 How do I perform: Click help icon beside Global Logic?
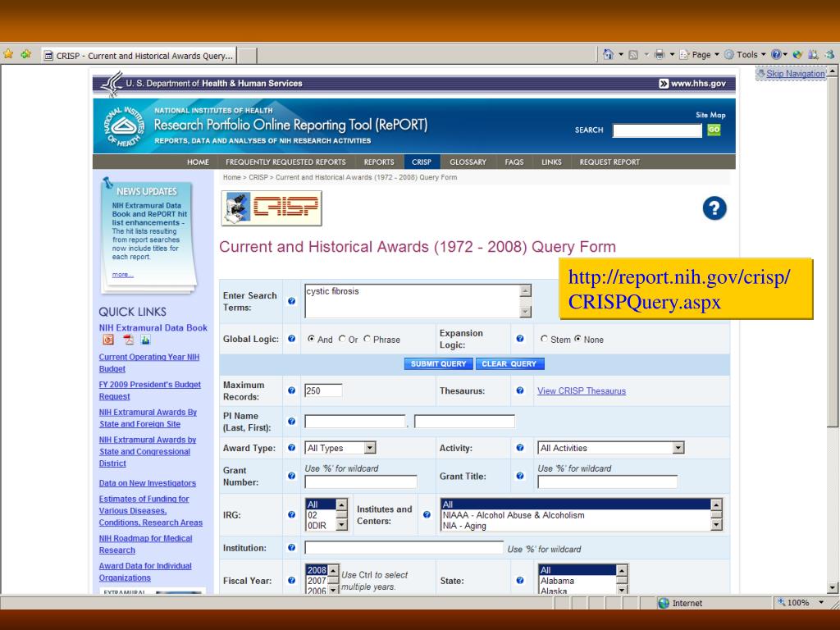click(x=291, y=339)
